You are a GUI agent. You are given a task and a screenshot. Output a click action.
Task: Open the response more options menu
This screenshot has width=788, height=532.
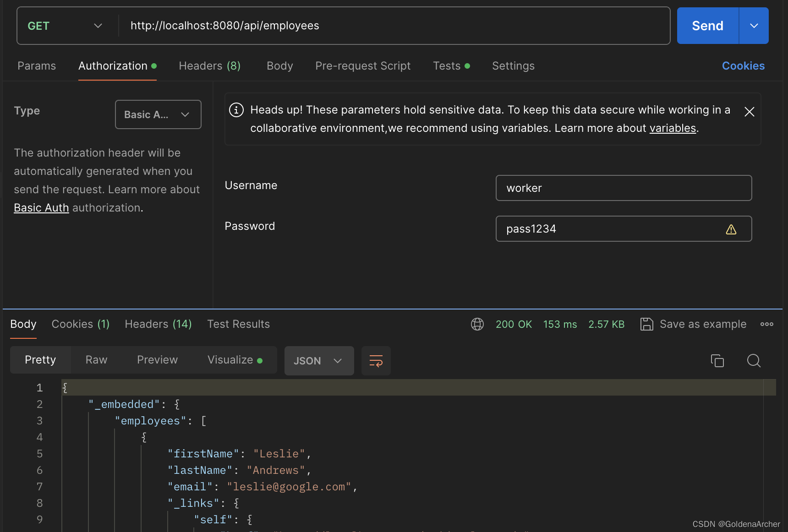pos(767,324)
